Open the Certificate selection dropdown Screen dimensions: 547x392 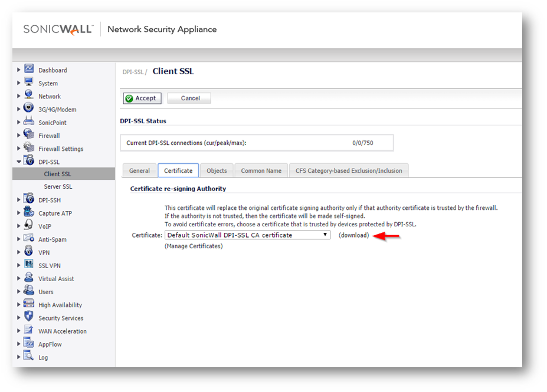[247, 235]
